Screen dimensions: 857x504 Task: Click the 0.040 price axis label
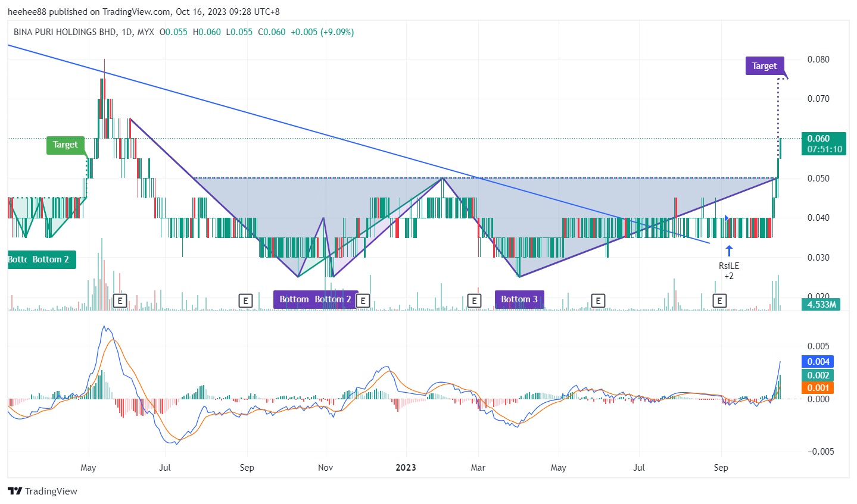(818, 218)
